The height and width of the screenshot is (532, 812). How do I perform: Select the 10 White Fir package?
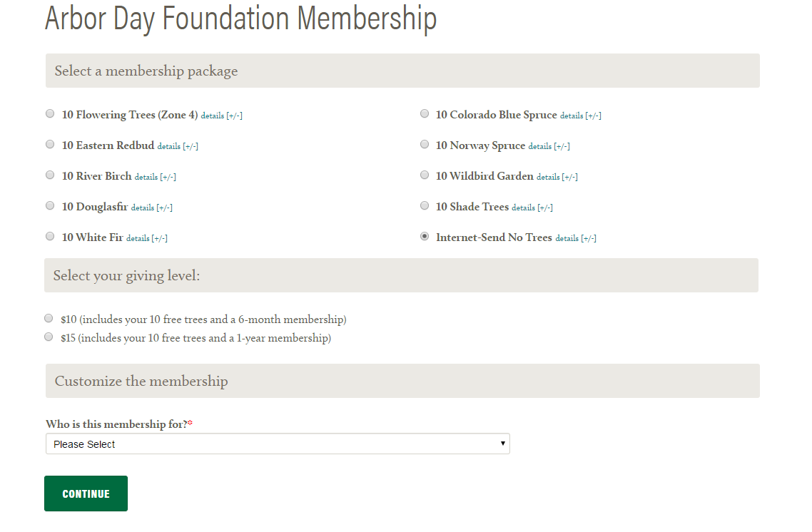click(x=50, y=237)
